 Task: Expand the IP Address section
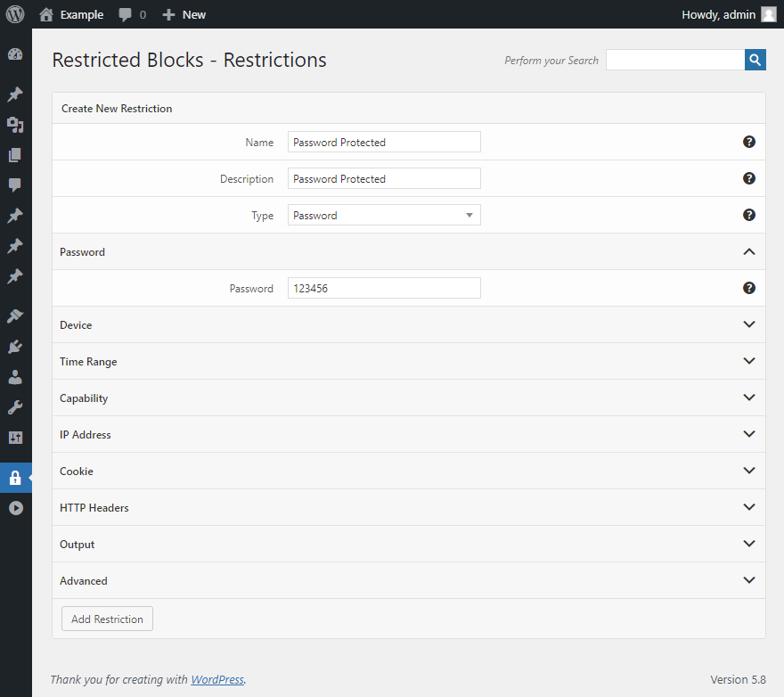click(x=409, y=434)
